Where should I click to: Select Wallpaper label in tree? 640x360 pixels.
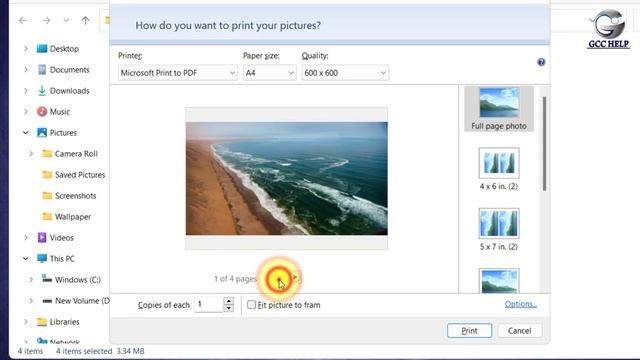pos(73,217)
